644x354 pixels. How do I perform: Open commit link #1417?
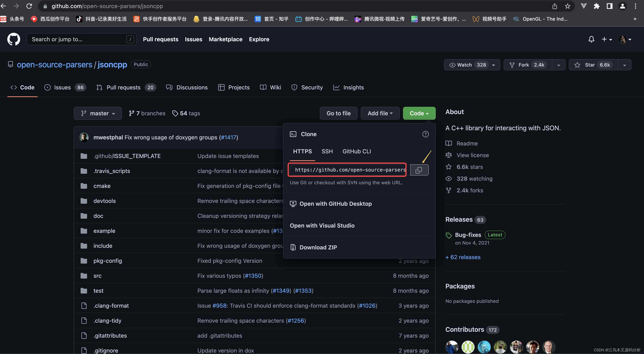(x=228, y=137)
